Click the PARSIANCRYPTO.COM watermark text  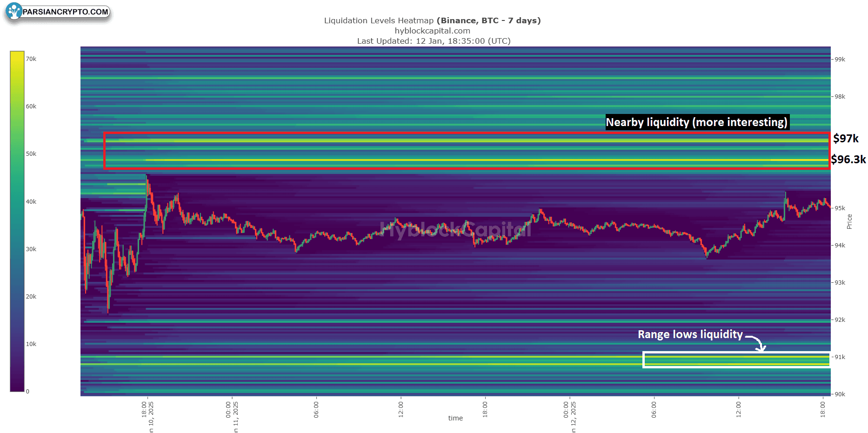click(66, 12)
